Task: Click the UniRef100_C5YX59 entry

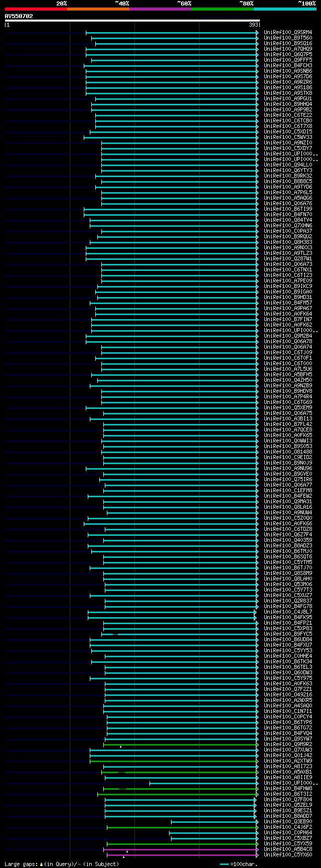Action: click(288, 844)
